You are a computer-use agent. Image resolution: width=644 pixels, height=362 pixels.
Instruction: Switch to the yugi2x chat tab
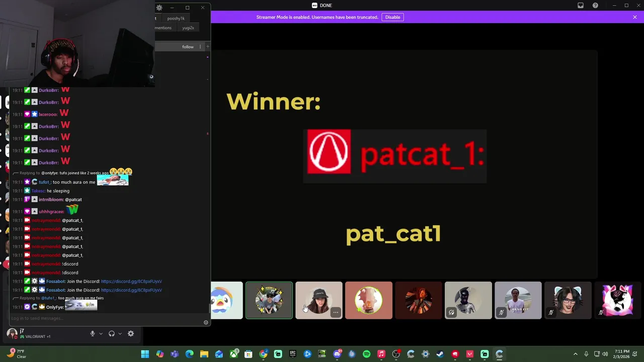(x=188, y=28)
